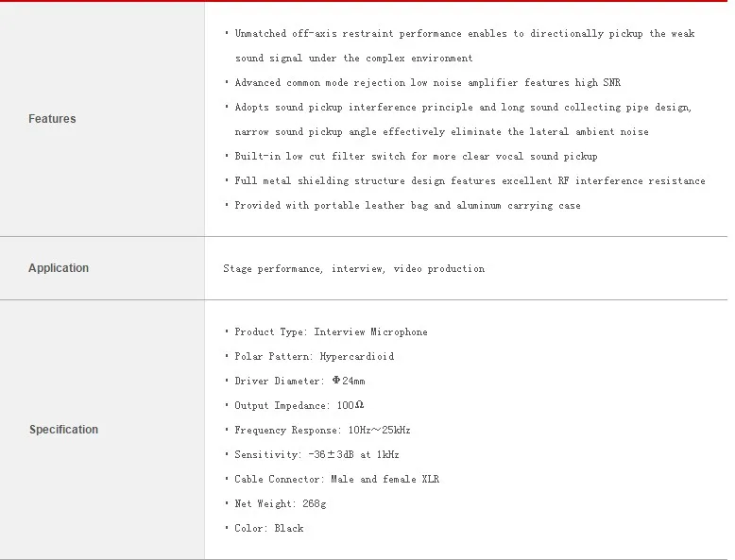This screenshot has width=735, height=560.
Task: Click the Driver Diameter 24mm spec
Action: click(299, 381)
